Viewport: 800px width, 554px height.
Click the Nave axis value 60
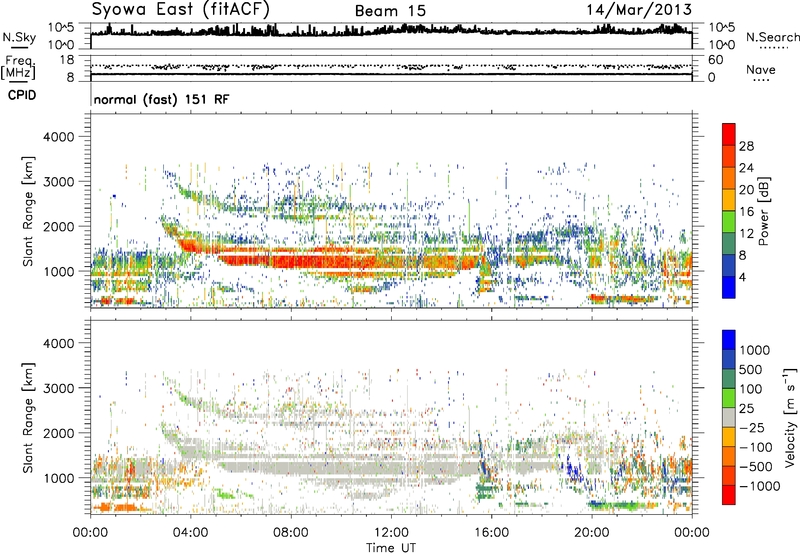coord(715,60)
